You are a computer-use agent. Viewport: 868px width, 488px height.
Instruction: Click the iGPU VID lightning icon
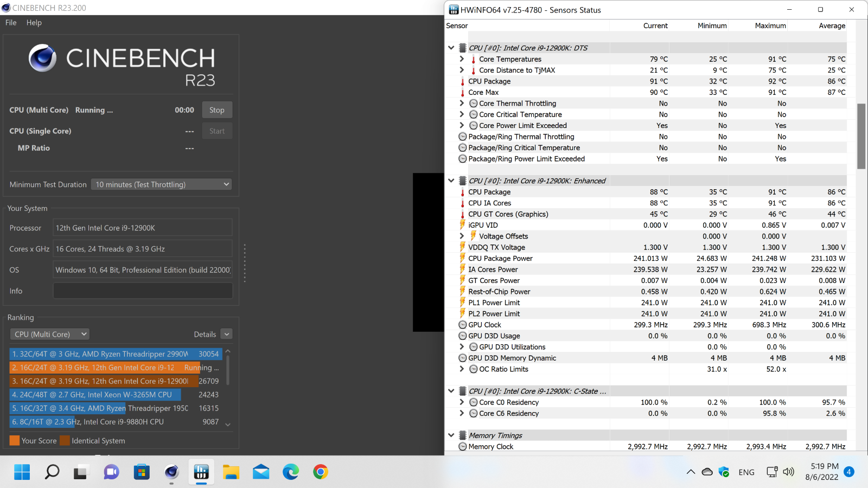click(x=463, y=224)
